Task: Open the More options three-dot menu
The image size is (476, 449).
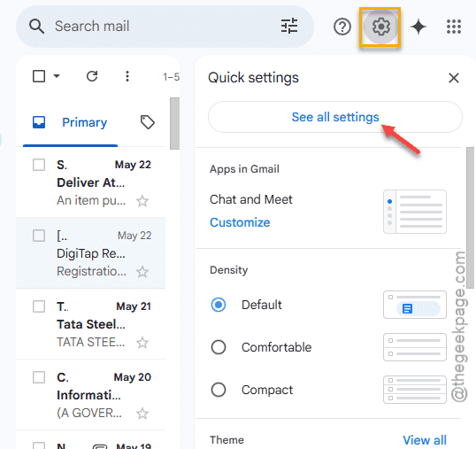Action: coord(127,76)
